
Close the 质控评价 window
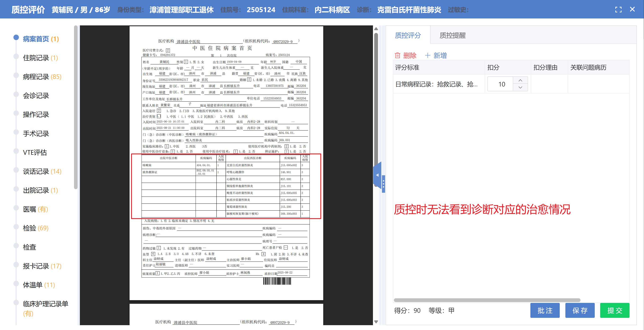tap(632, 9)
